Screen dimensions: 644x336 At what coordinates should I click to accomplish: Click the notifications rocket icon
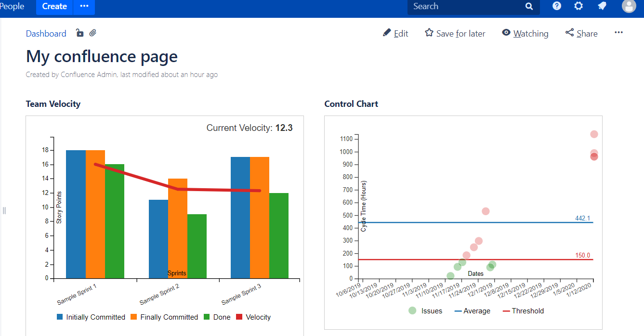(602, 6)
